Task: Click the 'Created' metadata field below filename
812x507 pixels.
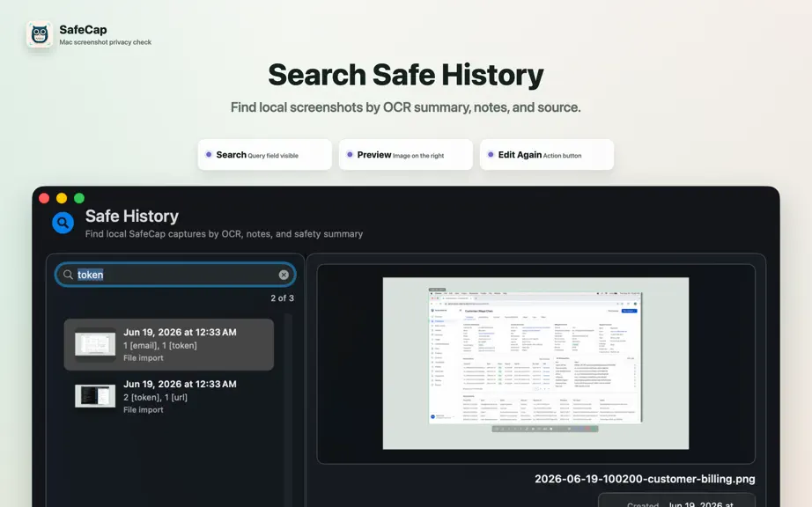Action: [676, 501]
